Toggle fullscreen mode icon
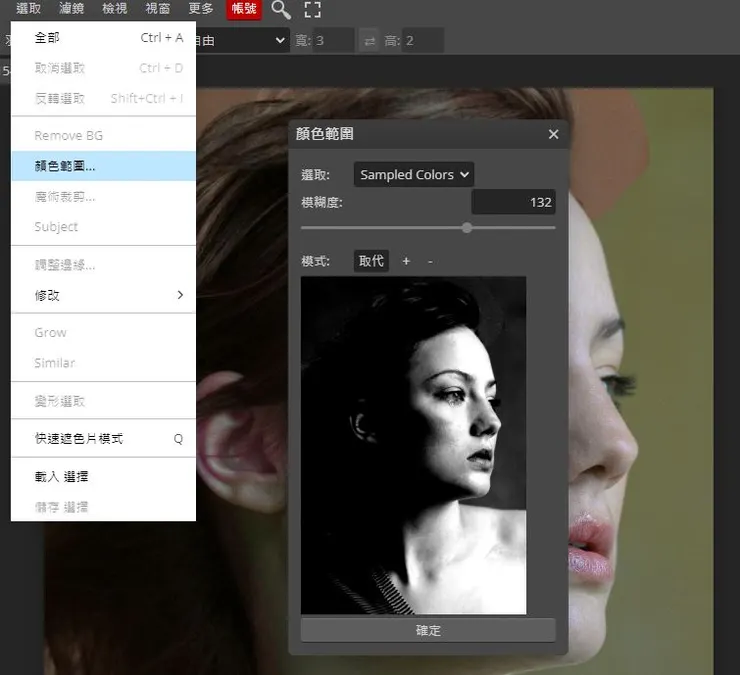Screen dimensions: 740x675 point(312,9)
